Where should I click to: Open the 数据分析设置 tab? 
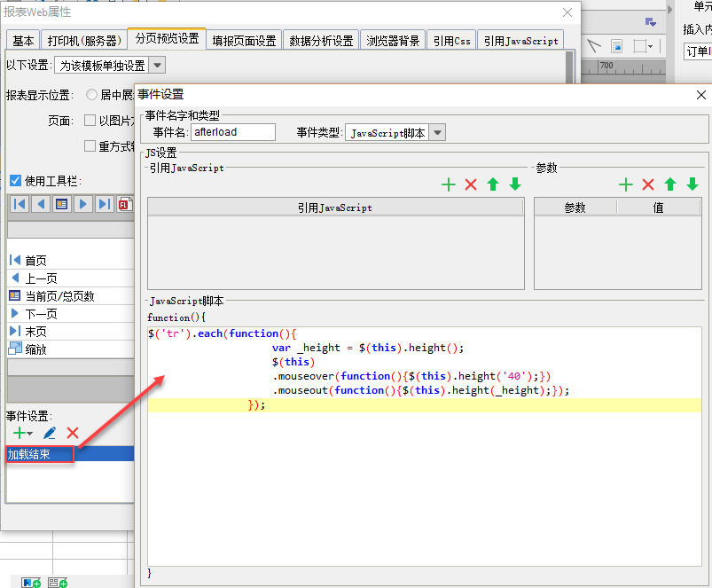click(322, 41)
